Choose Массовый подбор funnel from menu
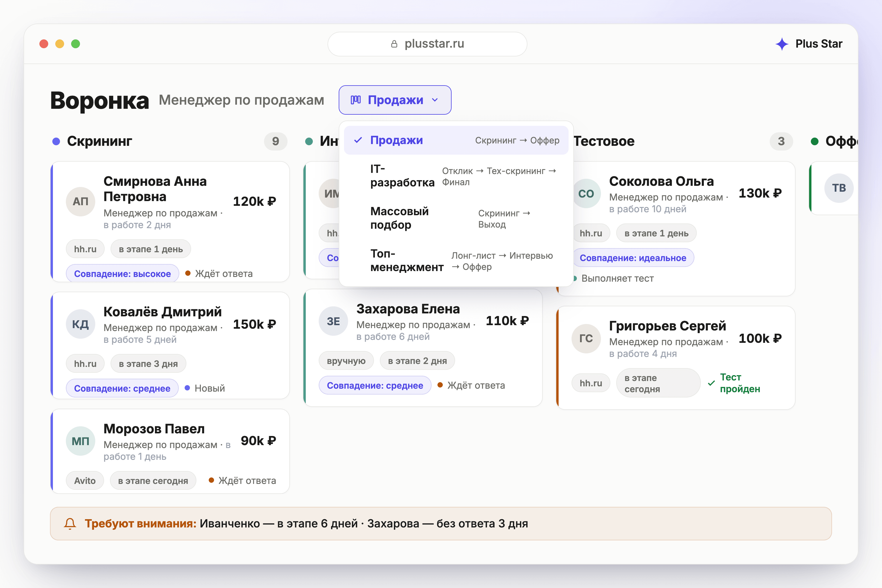The height and width of the screenshot is (588, 882). click(456, 218)
